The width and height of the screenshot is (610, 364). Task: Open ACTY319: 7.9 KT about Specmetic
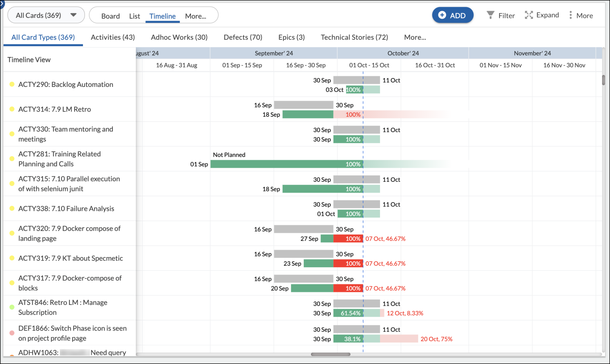click(71, 258)
